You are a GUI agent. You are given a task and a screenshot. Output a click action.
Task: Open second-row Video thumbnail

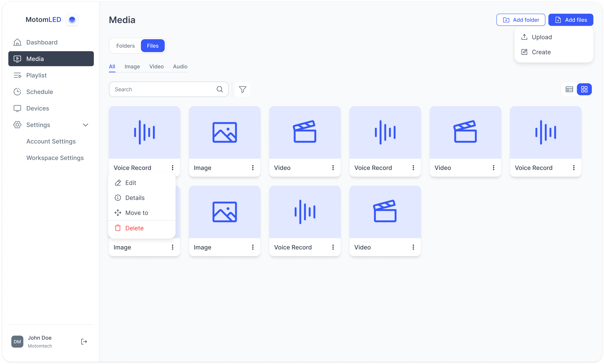click(x=385, y=212)
